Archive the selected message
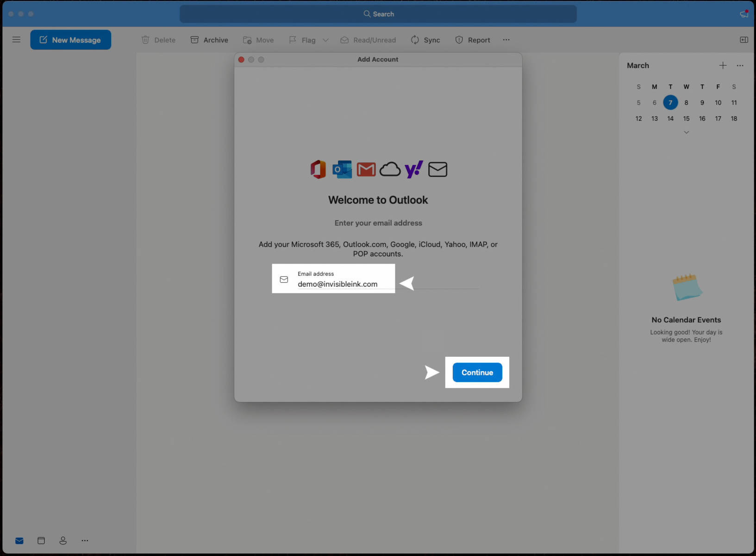The image size is (756, 556). 209,40
